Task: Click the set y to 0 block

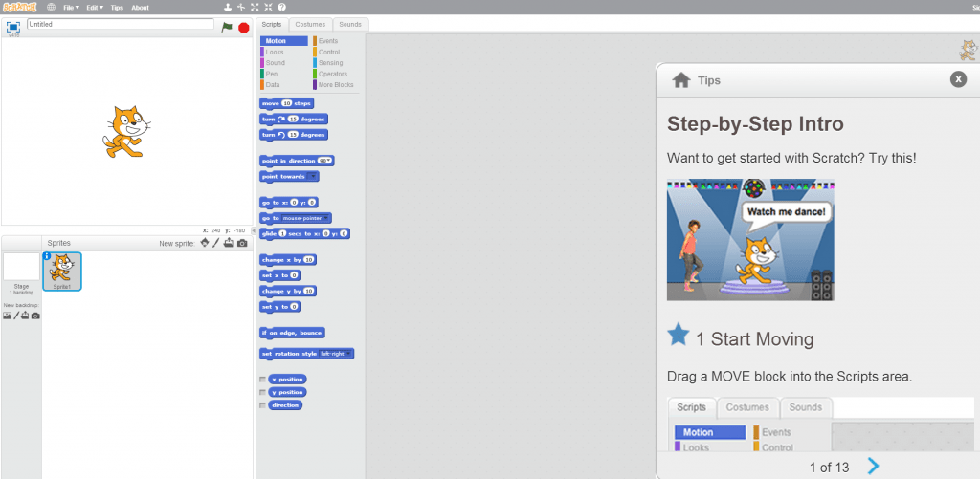Action: pos(279,307)
